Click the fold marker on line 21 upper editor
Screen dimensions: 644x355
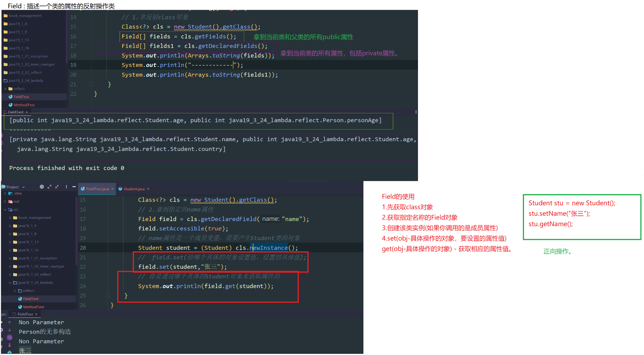pos(91,84)
